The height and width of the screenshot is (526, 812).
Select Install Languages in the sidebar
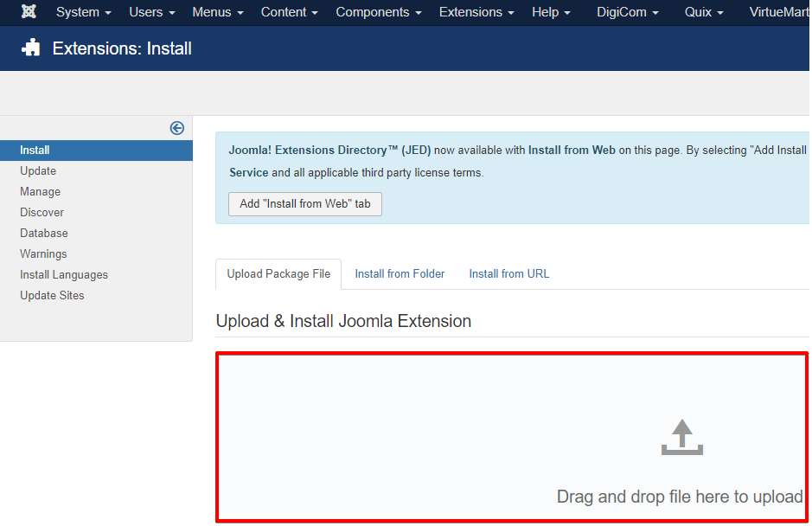(64, 275)
